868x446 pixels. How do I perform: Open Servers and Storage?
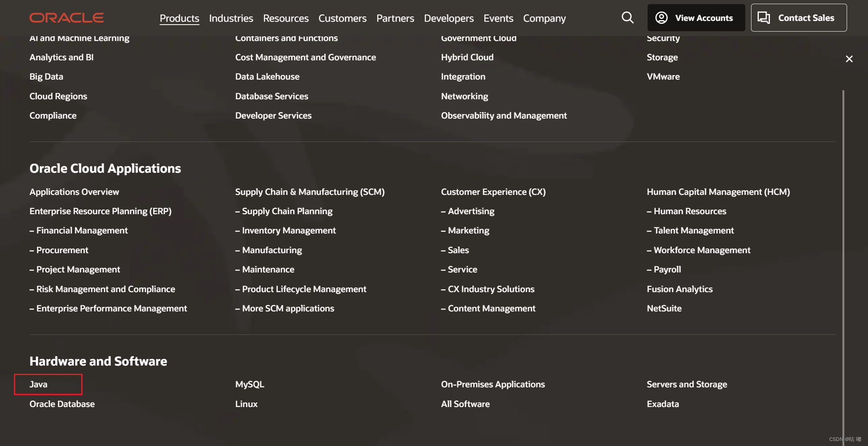coord(687,384)
